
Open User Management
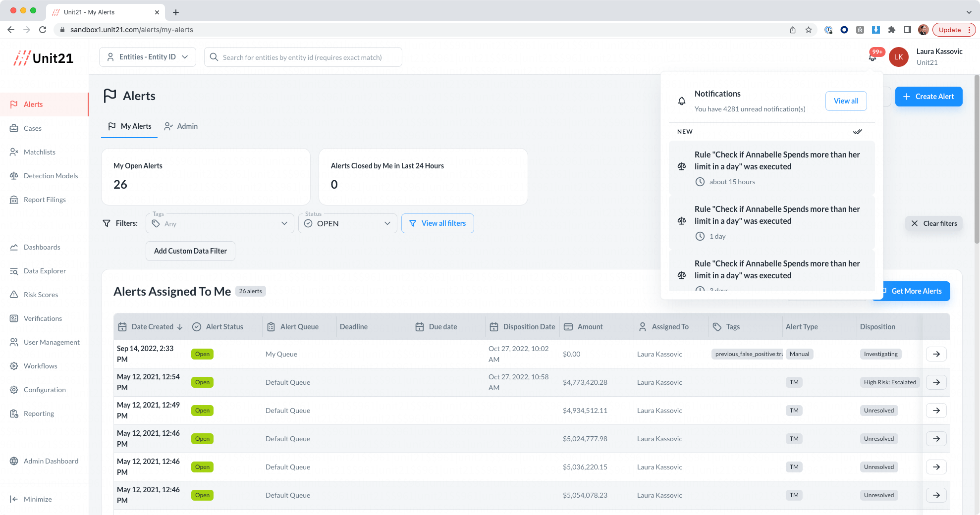coord(44,342)
